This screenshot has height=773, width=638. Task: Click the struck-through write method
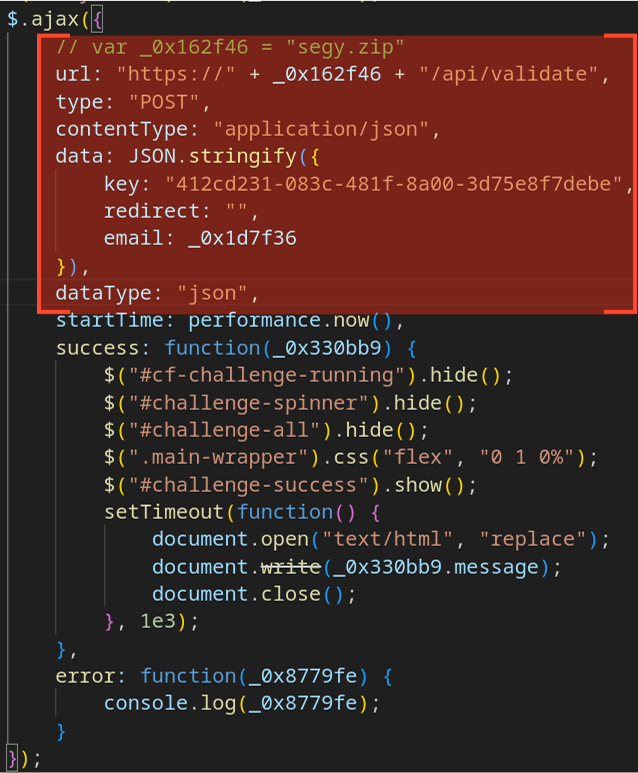tap(290, 566)
